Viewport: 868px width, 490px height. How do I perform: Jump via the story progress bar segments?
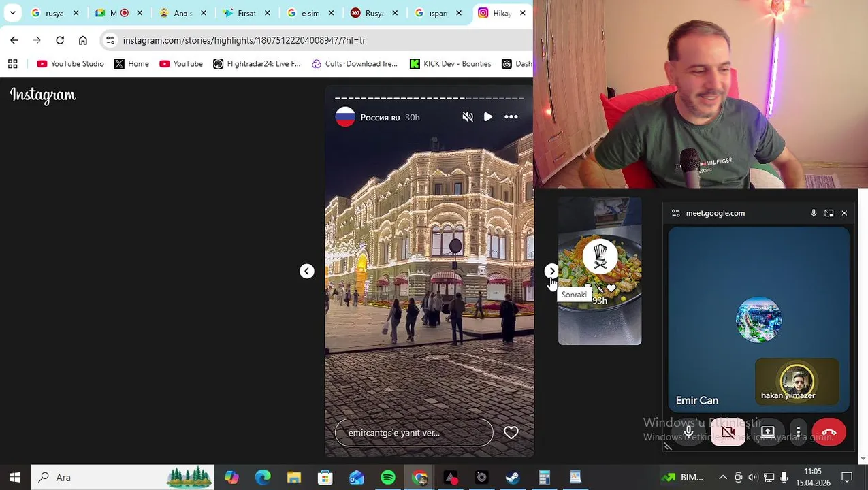429,98
